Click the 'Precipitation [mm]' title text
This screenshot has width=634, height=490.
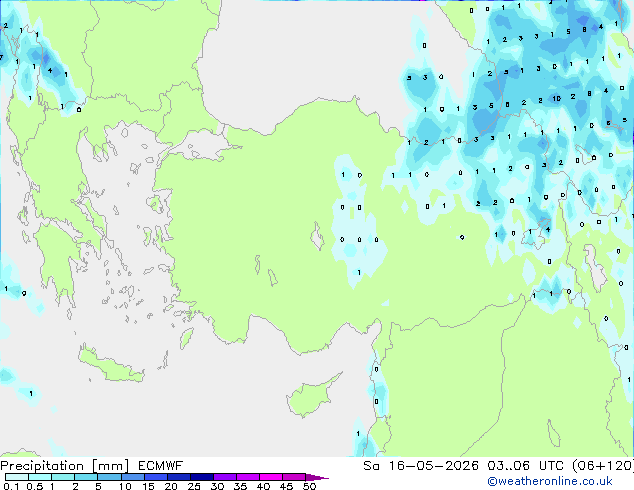[x=65, y=466]
